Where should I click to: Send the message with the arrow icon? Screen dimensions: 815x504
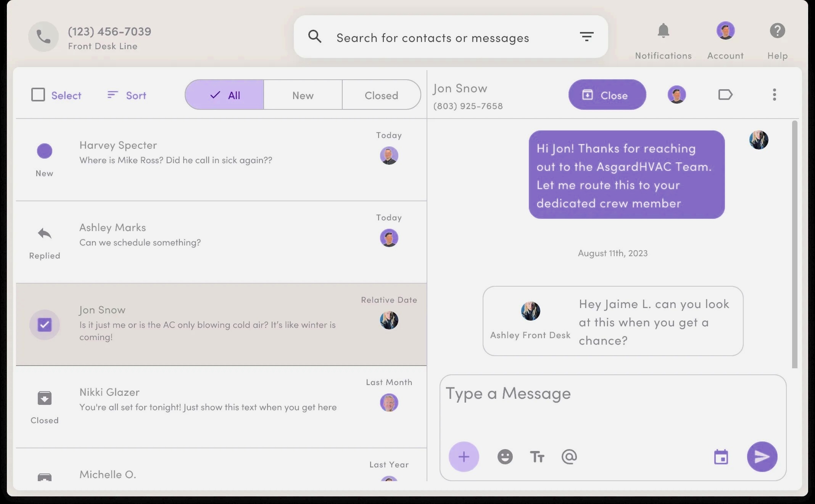click(762, 456)
